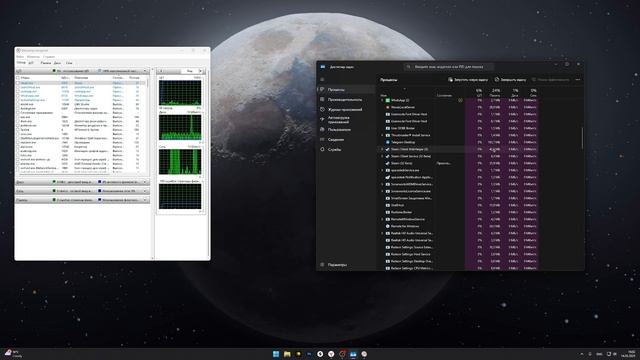Expand the Диск section in Resource Monitor
Image resolution: width=640 pixels, height=360 pixels.
point(145,182)
